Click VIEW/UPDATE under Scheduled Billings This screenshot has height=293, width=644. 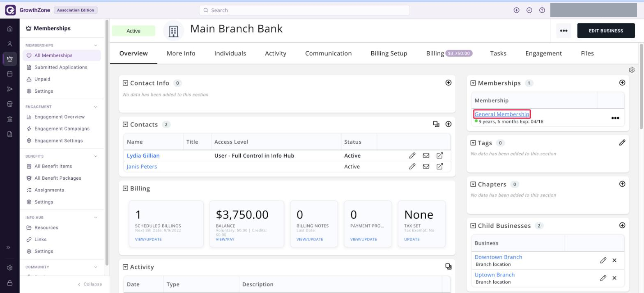point(148,239)
